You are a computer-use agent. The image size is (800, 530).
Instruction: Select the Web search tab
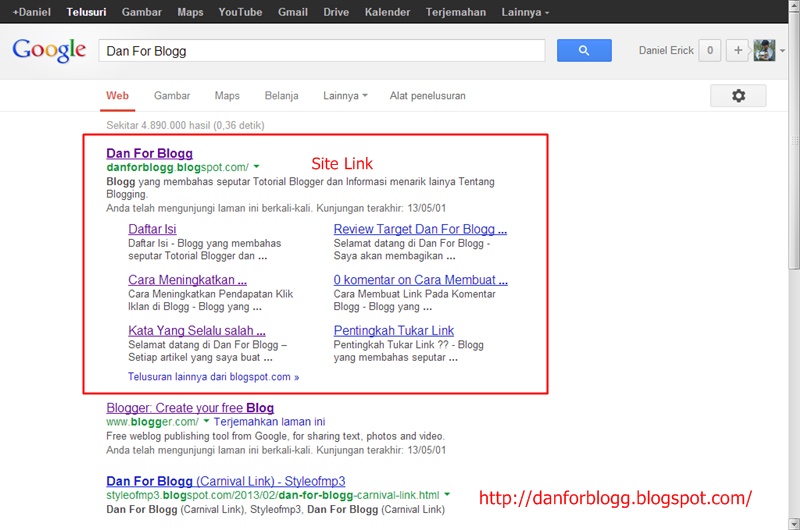click(117, 96)
